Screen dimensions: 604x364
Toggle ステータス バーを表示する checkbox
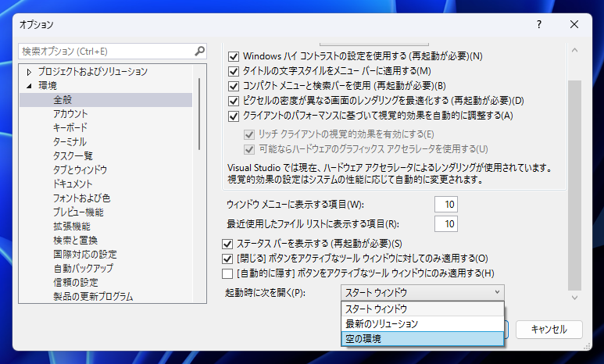point(227,244)
